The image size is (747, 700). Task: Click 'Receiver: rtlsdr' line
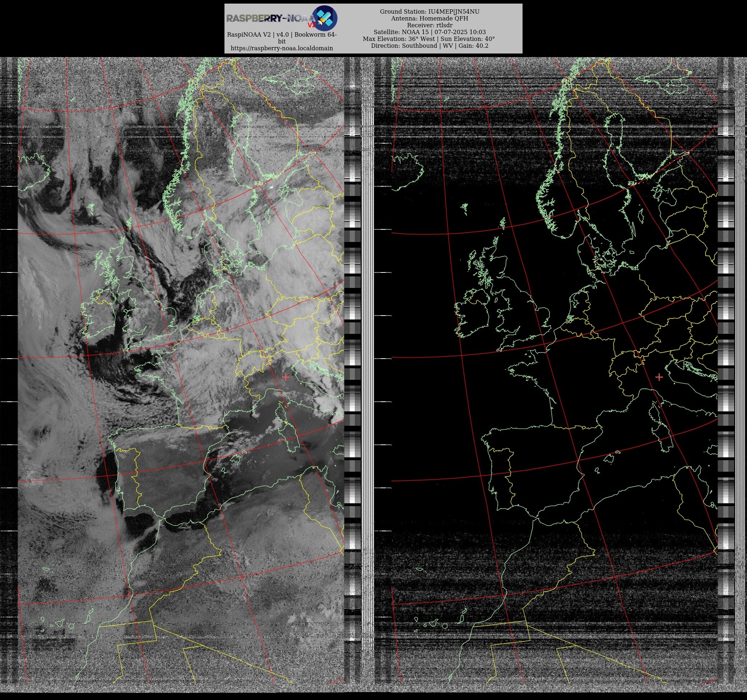click(x=430, y=25)
